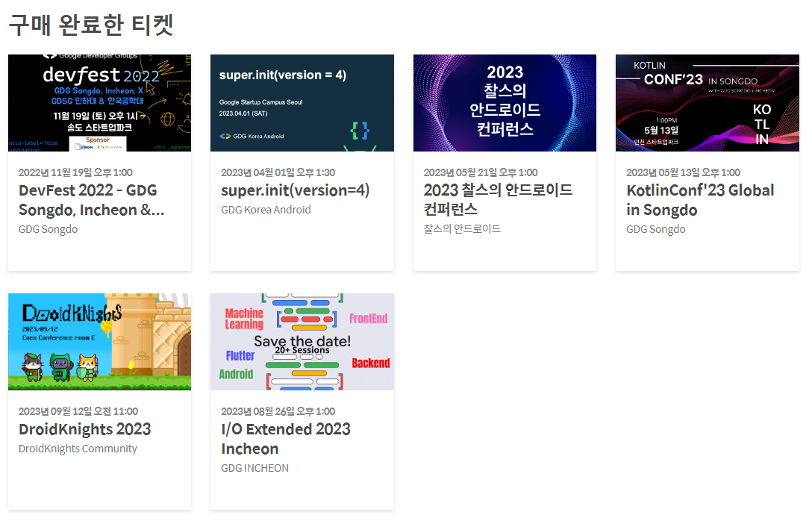Click the super.init(version=4) event title

pos(296,190)
